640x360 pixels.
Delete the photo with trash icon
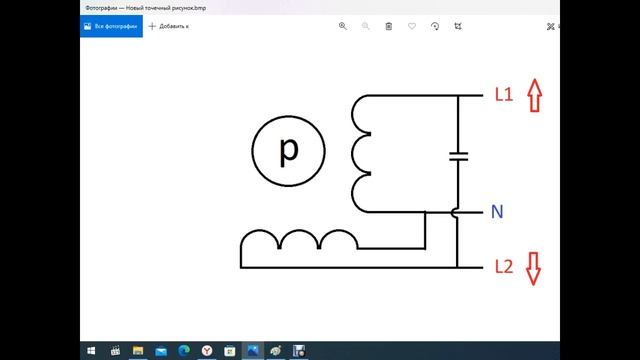(389, 26)
